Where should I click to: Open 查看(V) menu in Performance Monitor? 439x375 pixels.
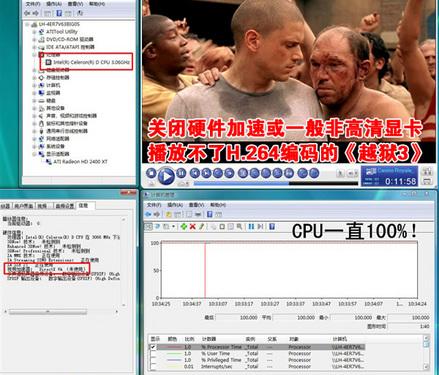tap(196, 204)
